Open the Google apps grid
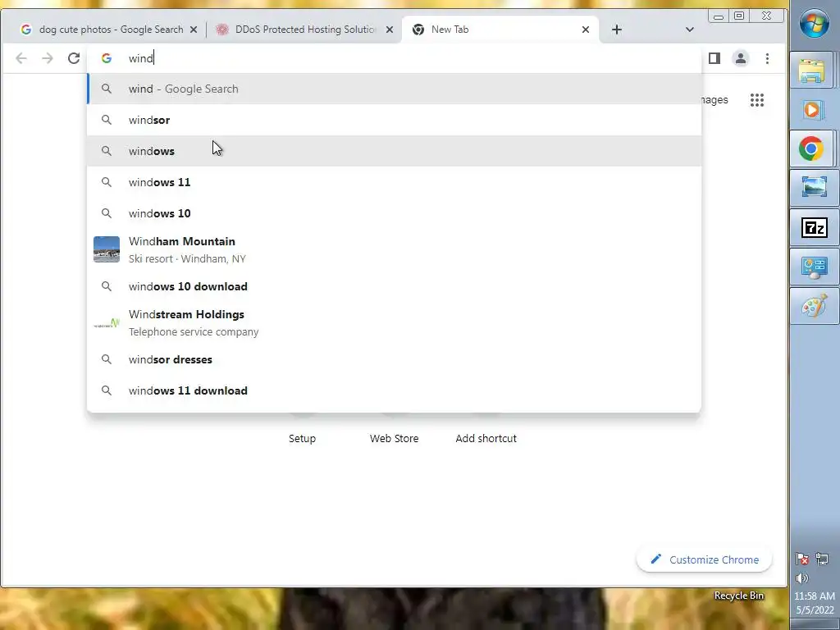 pyautogui.click(x=757, y=100)
